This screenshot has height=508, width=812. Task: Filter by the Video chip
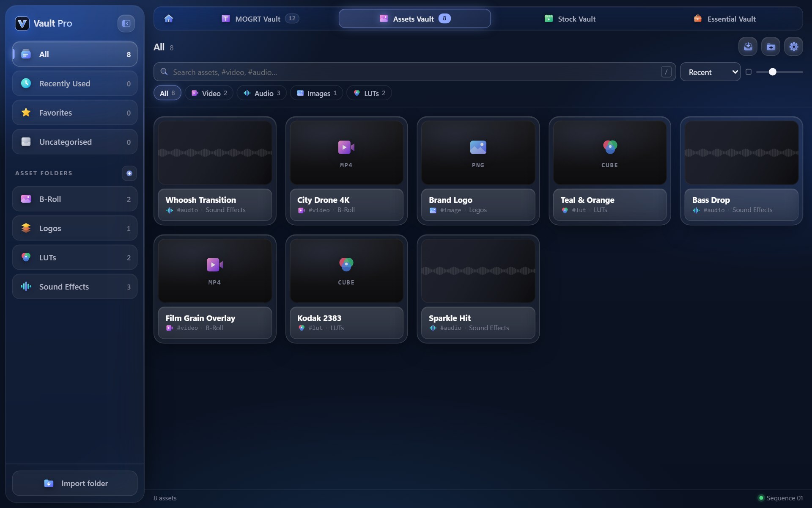coord(209,93)
